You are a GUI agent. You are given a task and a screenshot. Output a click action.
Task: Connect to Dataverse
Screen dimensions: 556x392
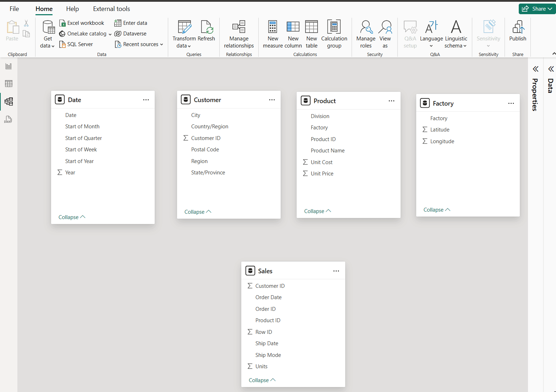(x=130, y=34)
